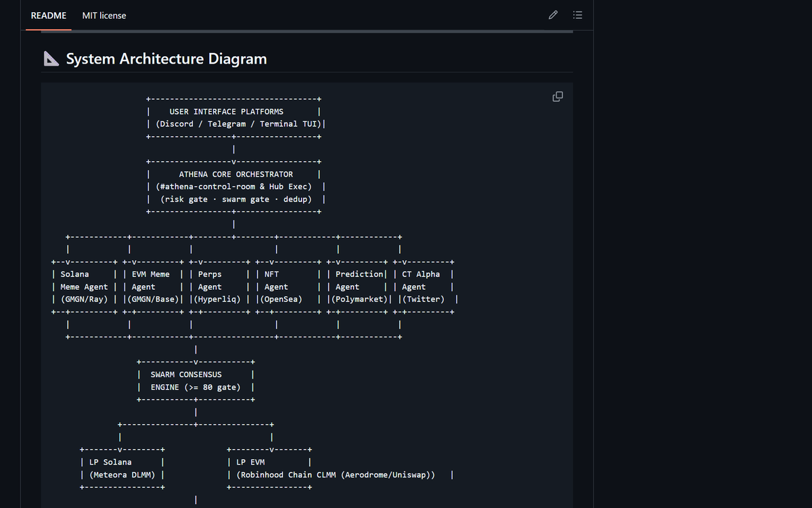Click the text (GMGN/Base)
This screenshot has height=508, width=812.
[153, 299]
